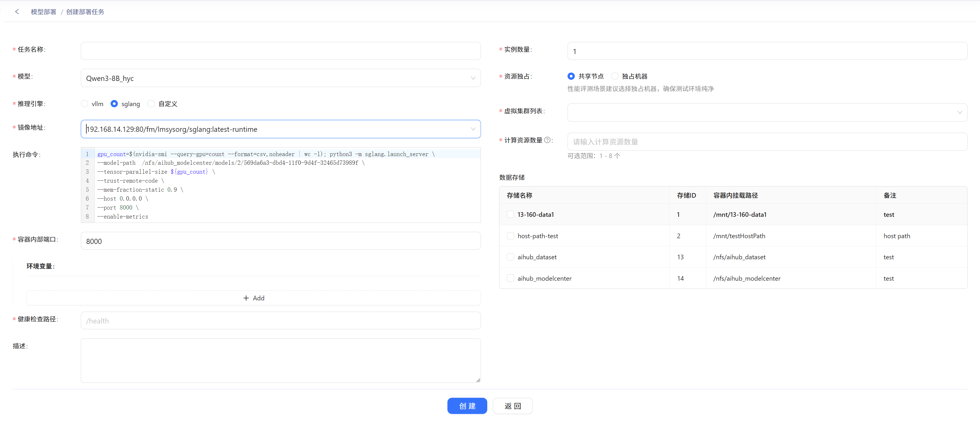Choose 独占机器 resource mode
Viewport: 980px width, 444px height.
coord(615,77)
